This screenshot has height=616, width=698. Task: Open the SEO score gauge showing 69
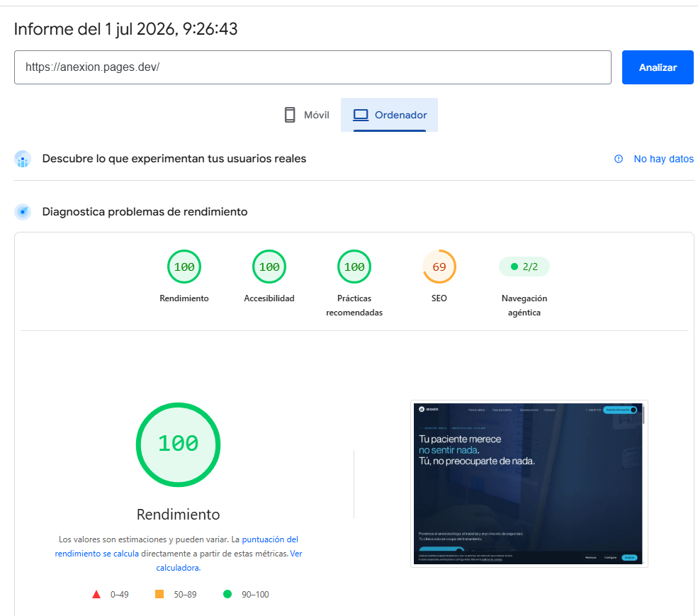(439, 267)
